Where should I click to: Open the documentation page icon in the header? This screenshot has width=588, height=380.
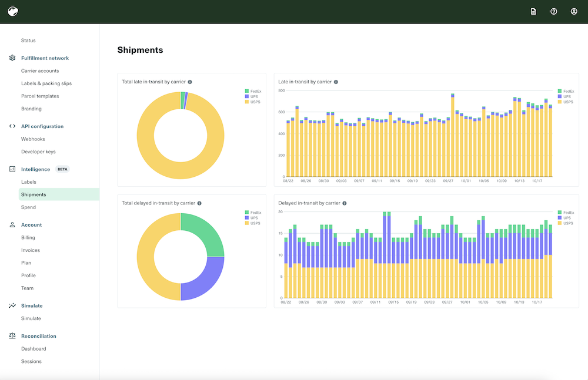533,12
